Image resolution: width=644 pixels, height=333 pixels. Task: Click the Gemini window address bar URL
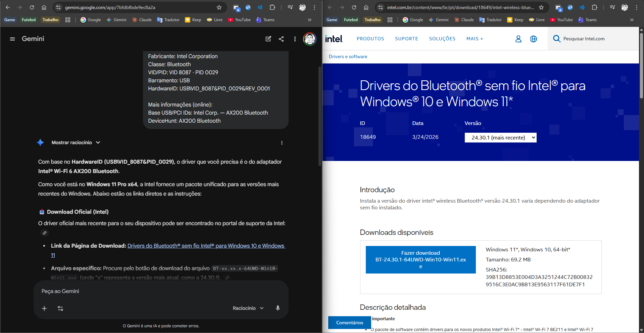pyautogui.click(x=110, y=7)
